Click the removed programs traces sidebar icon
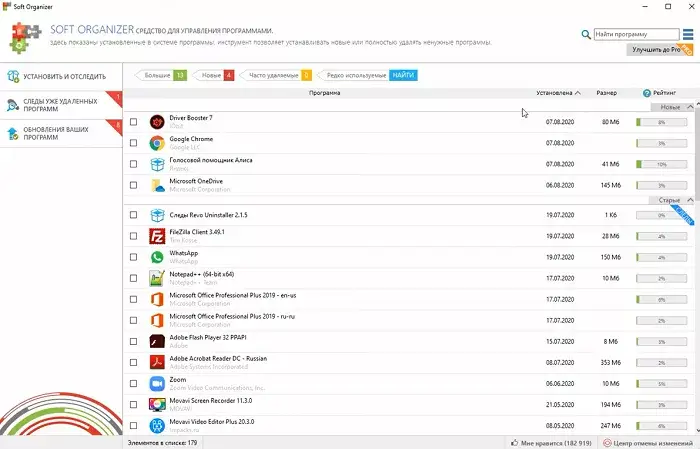Screen dimensions: 700x449 pyautogui.click(x=13, y=105)
